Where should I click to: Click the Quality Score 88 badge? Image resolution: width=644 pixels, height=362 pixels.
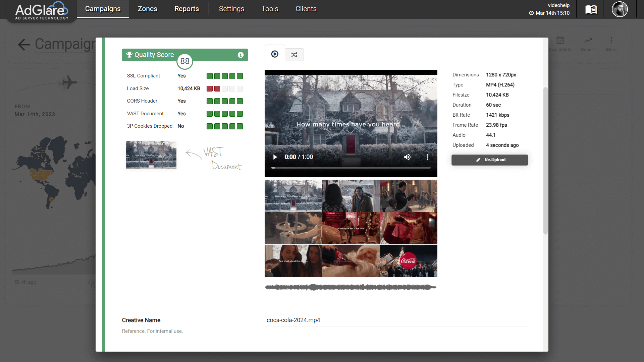tap(185, 61)
